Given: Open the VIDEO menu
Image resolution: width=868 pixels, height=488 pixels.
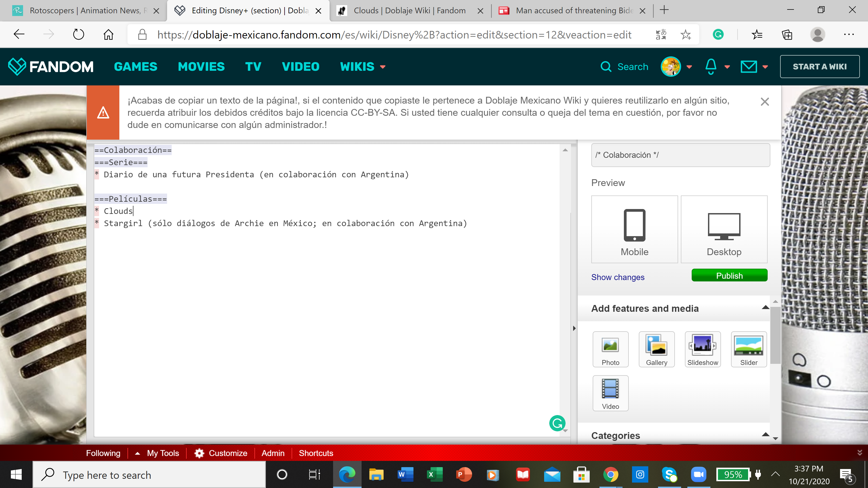Looking at the screenshot, I should point(301,67).
